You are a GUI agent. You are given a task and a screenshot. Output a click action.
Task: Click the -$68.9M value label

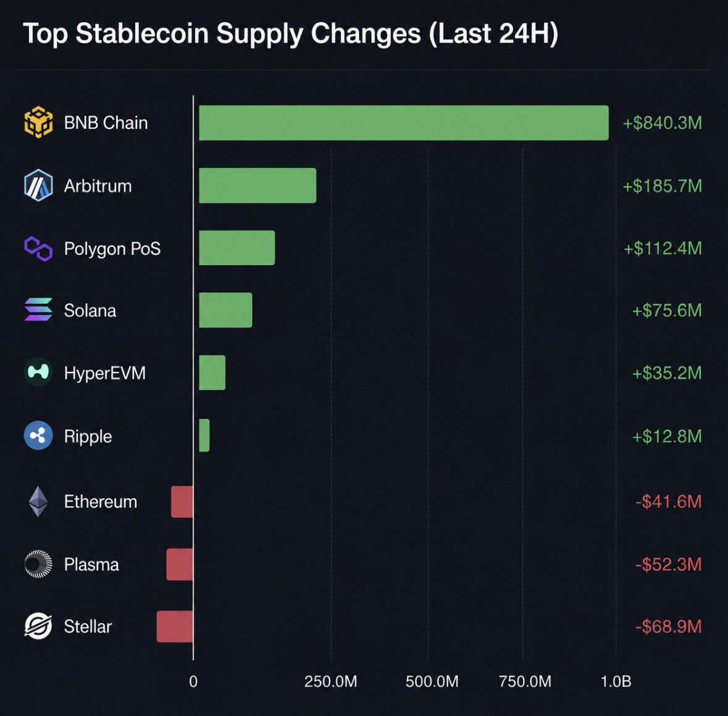coord(668,627)
